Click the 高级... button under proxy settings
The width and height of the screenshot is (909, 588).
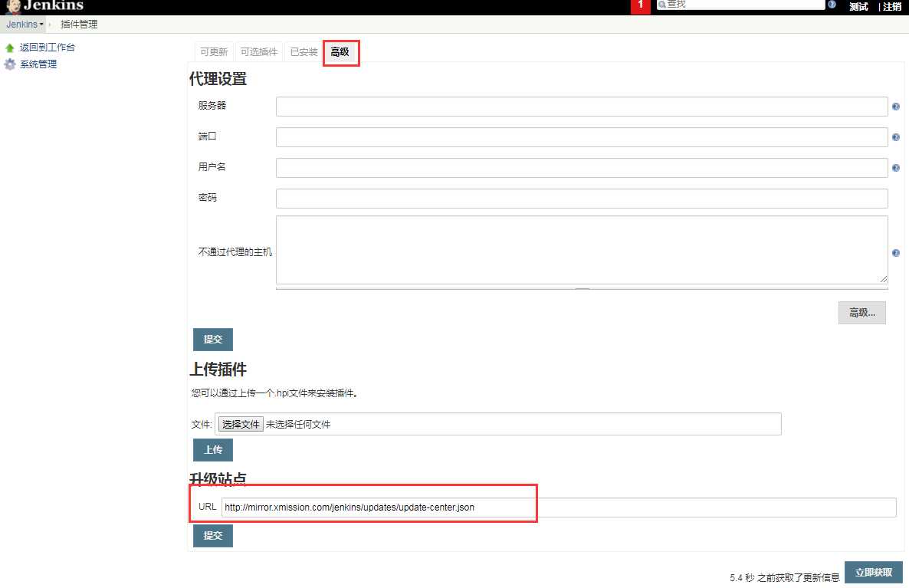coord(862,313)
